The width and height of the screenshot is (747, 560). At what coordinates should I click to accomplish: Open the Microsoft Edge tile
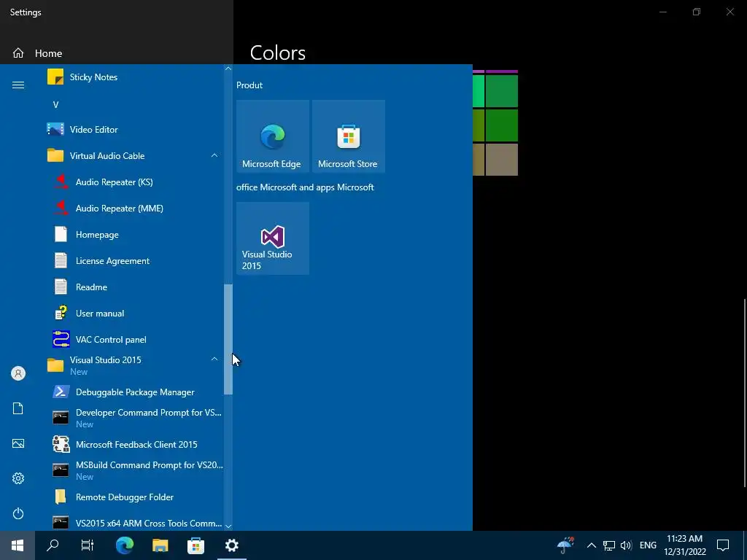[273, 136]
